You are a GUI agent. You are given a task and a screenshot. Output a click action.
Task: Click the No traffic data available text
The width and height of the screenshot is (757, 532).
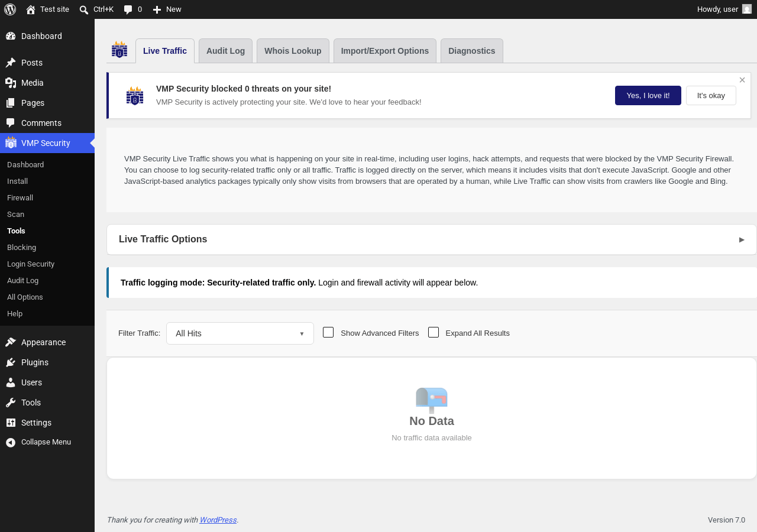(432, 438)
